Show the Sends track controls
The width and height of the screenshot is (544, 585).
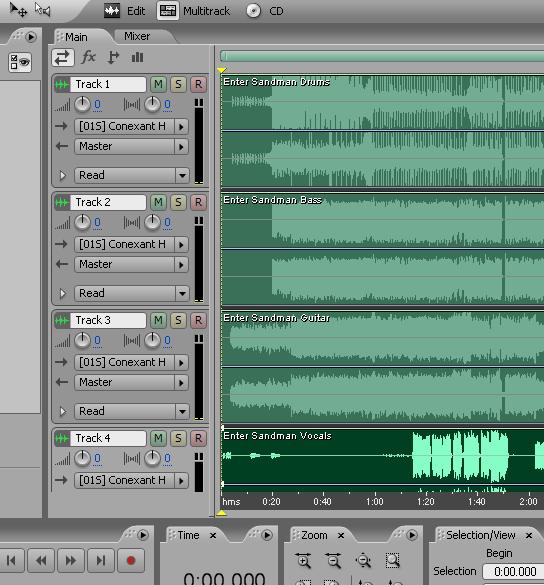[x=113, y=57]
